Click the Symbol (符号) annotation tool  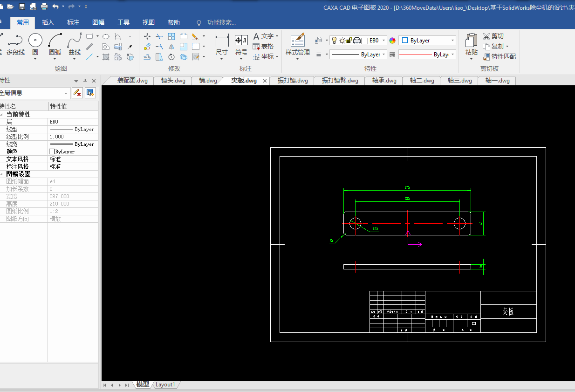(x=241, y=41)
